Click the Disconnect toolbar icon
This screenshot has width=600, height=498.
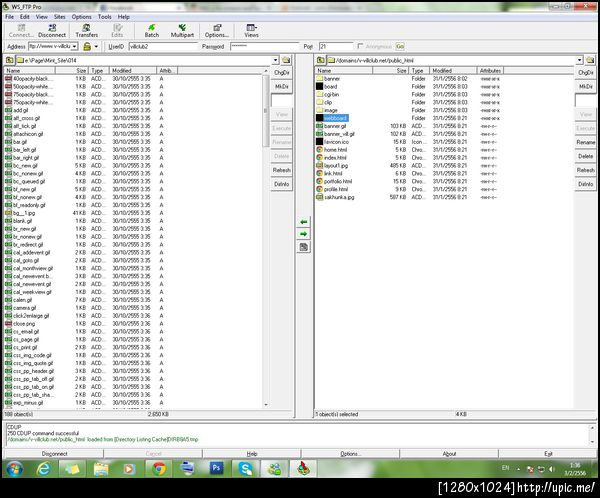click(x=52, y=31)
